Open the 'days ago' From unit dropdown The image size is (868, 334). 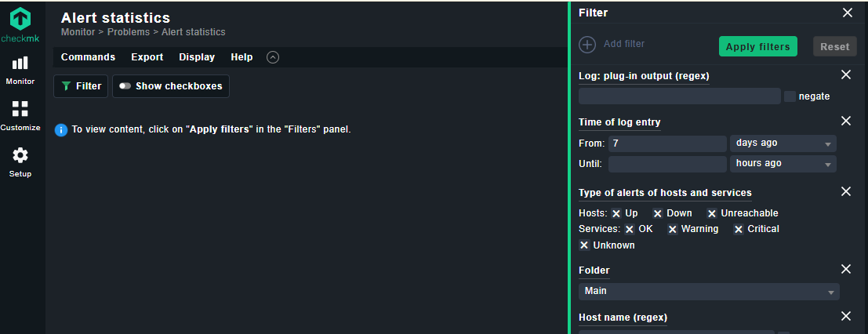click(x=783, y=143)
